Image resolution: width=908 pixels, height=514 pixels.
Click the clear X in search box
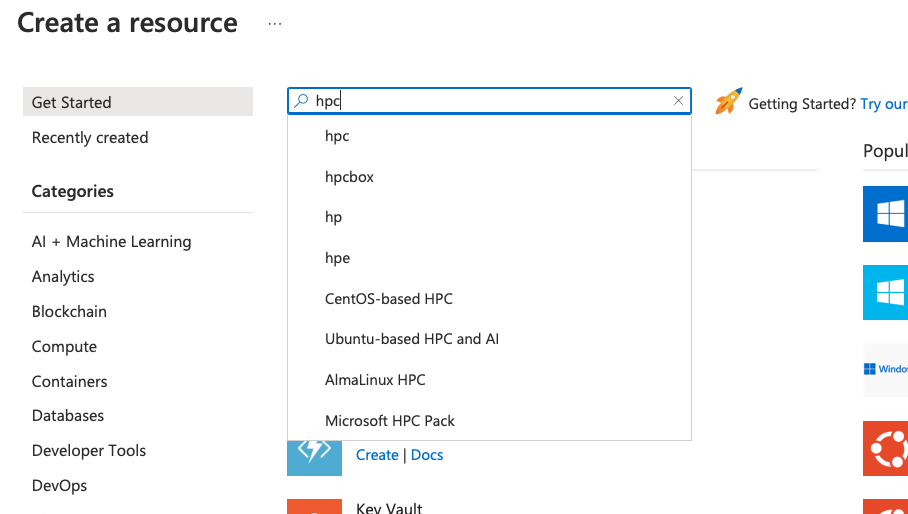coord(678,101)
